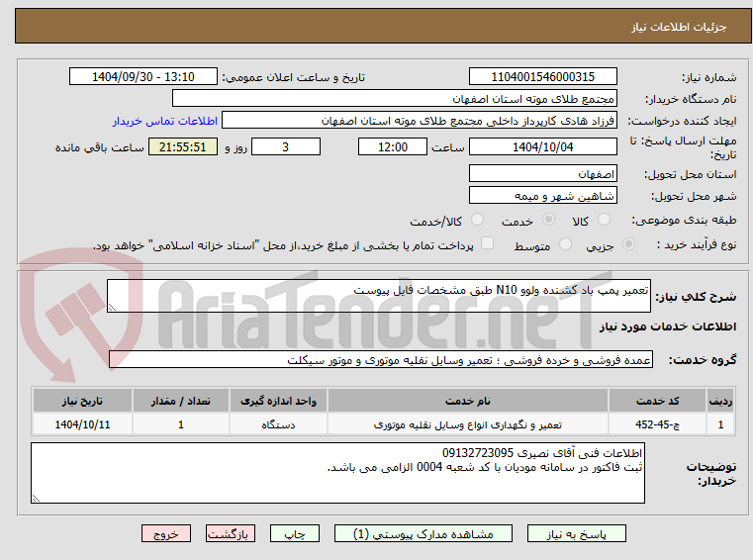This screenshot has width=753, height=560.
Task: Click the remaining time countdown 21:55:51
Action: [182, 147]
